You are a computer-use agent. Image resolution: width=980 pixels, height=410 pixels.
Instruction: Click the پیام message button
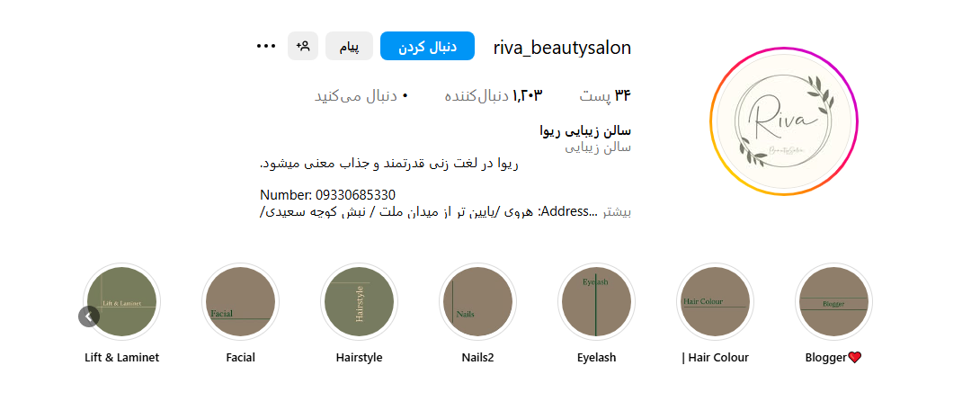click(350, 46)
